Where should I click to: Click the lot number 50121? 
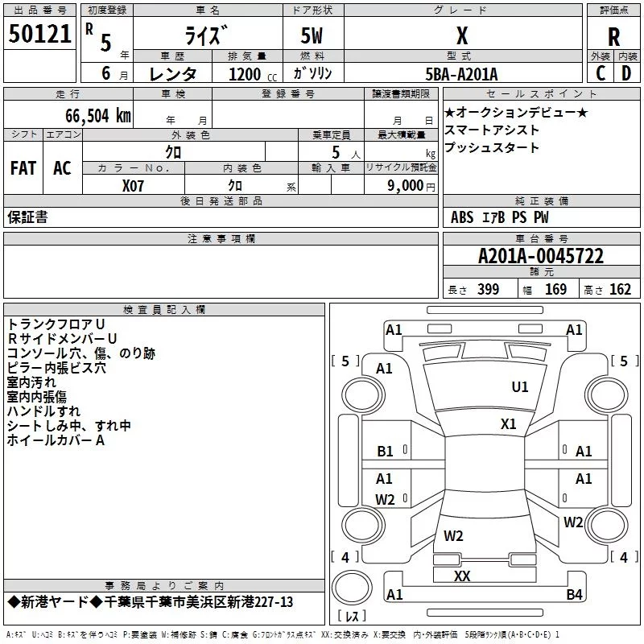pos(39,34)
